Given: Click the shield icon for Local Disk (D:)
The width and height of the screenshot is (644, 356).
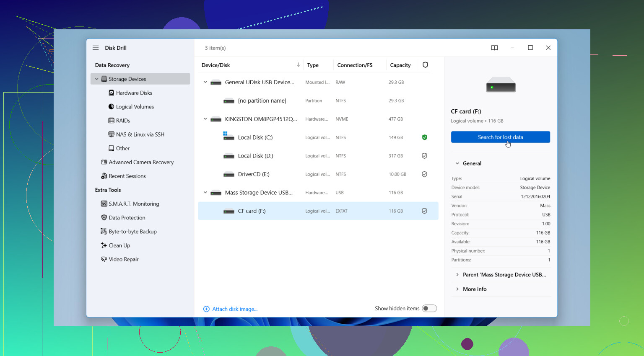Looking at the screenshot, I should coord(424,156).
